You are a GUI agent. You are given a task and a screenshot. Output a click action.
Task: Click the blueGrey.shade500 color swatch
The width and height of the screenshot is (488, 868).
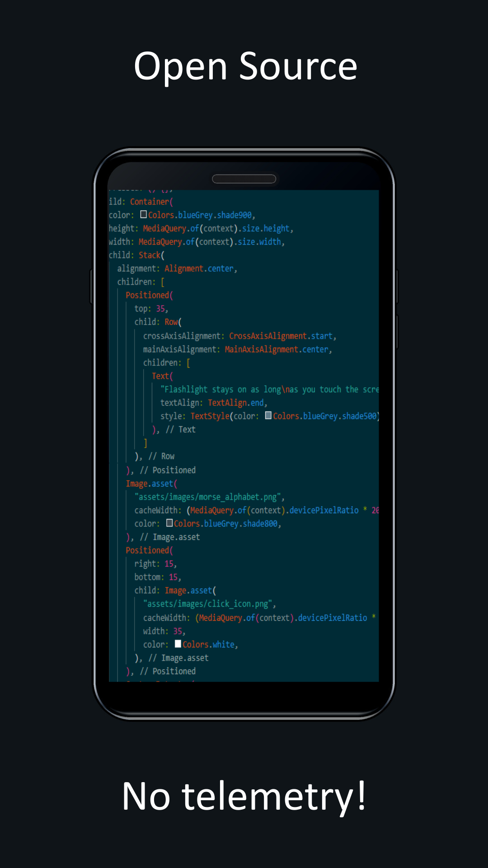click(268, 415)
